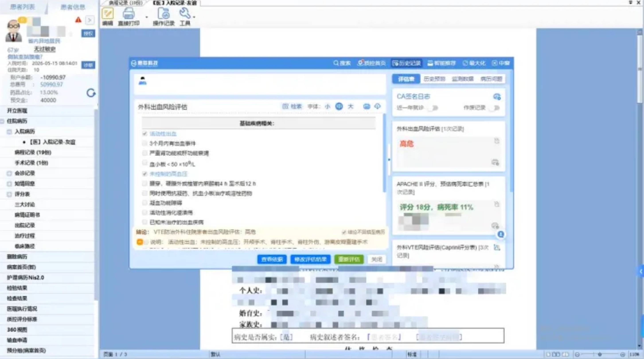The height and width of the screenshot is (359, 644).
Task: Click the small user icon in dialog banner
Action: 142,81
